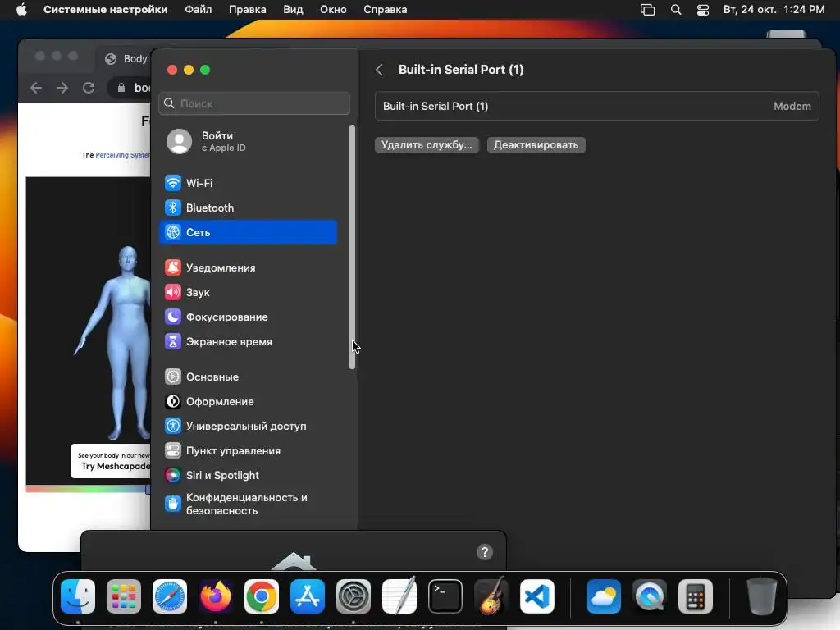The image size is (840, 630).
Task: Click Perceiving Systems link in browser
Action: [123, 155]
